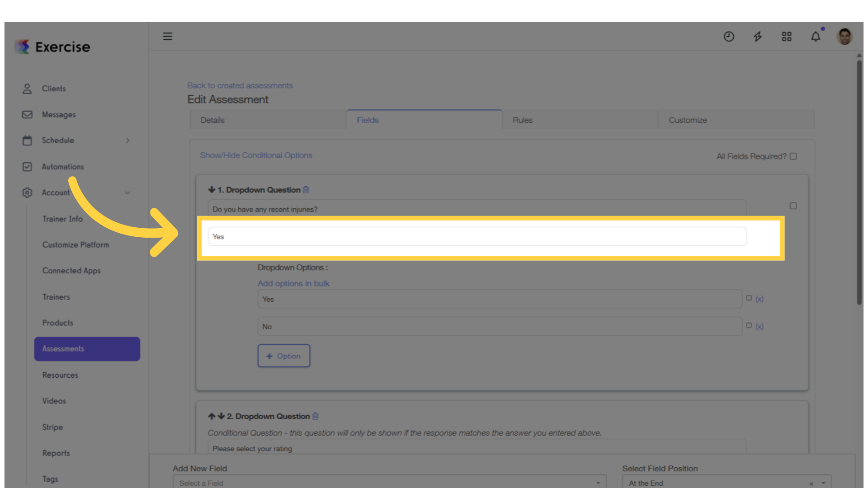Click Add options in bulk link

click(293, 283)
